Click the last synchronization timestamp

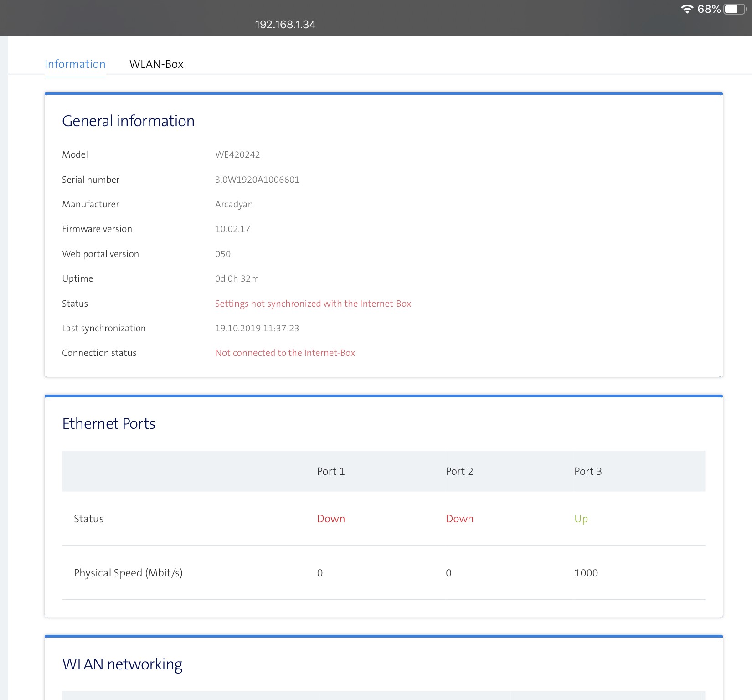[257, 328]
